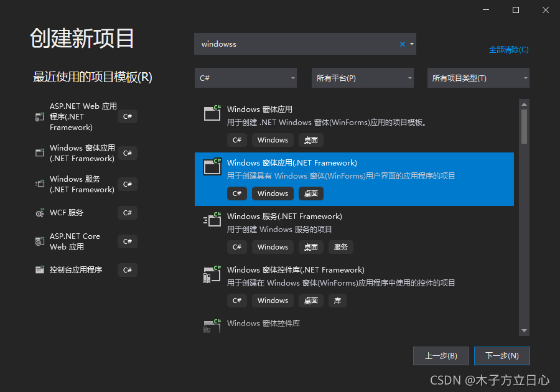Click the scrollbar down arrow

coord(525,330)
